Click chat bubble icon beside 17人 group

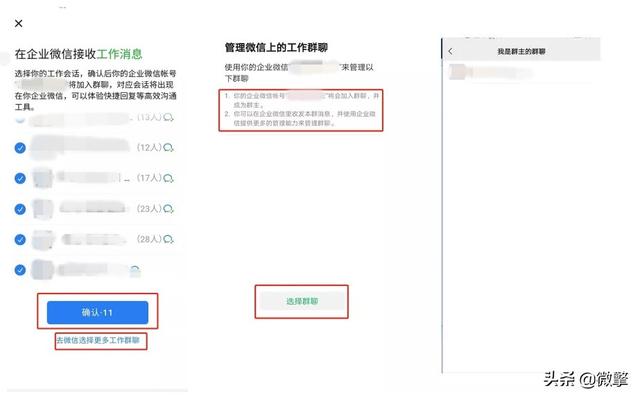pos(169,178)
